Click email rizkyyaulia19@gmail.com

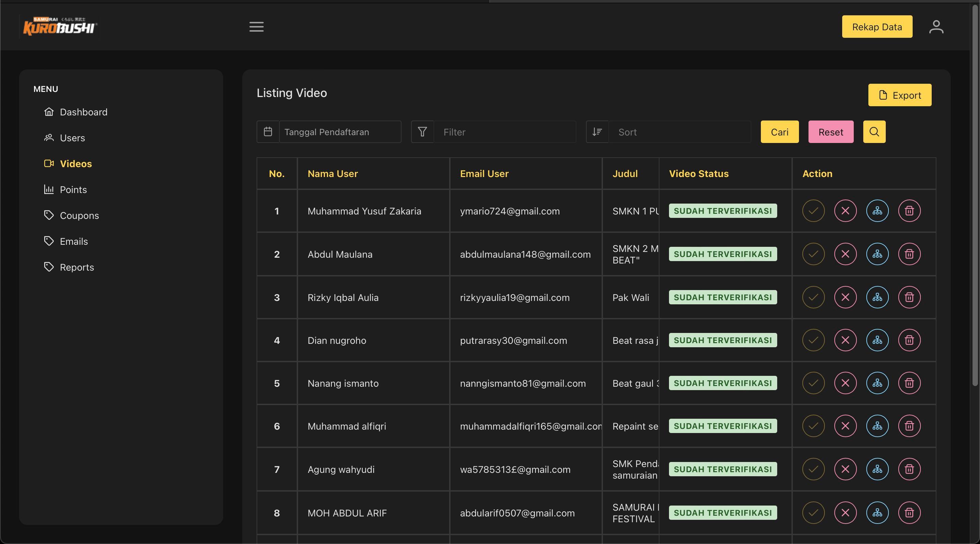click(x=515, y=297)
